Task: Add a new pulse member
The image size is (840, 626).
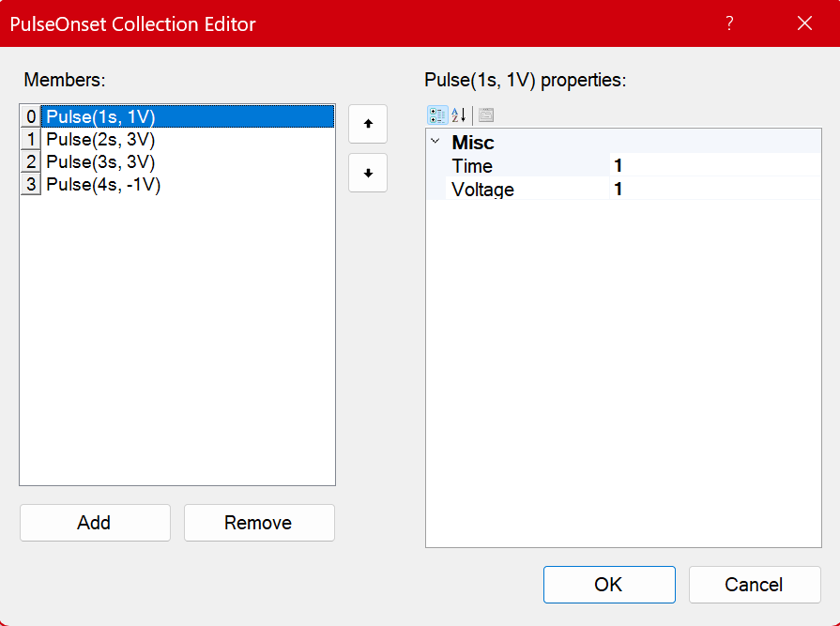Action: [x=95, y=523]
